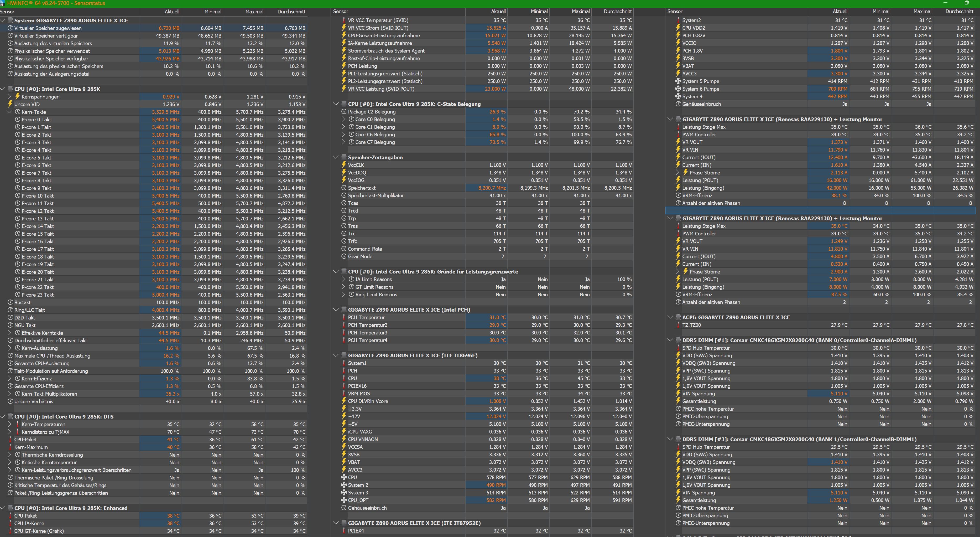Click the 8,200.7 MHz Speichertakt value
The height and width of the screenshot is (537, 980).
492,188
